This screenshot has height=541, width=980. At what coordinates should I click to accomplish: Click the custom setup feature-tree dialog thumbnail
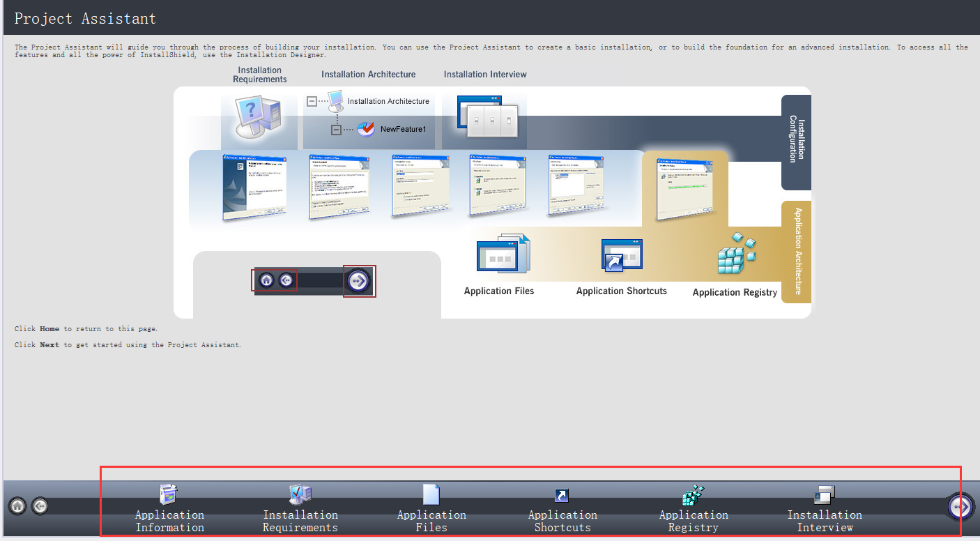(575, 185)
